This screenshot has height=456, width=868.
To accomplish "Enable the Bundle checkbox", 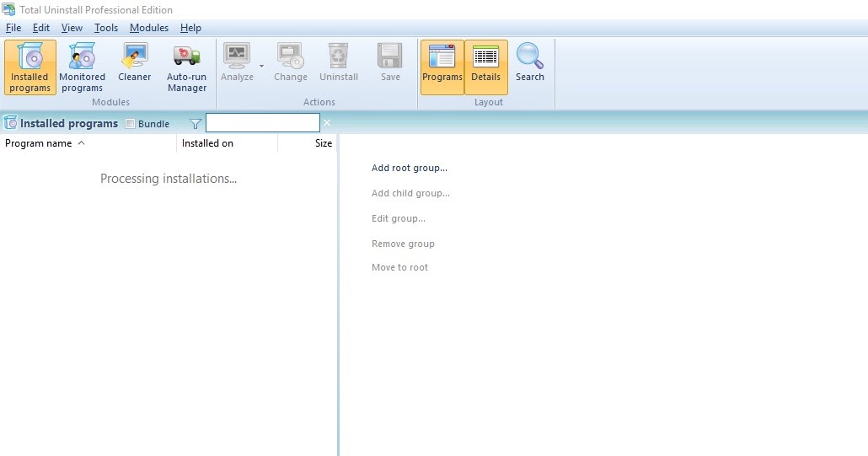I will tap(130, 124).
